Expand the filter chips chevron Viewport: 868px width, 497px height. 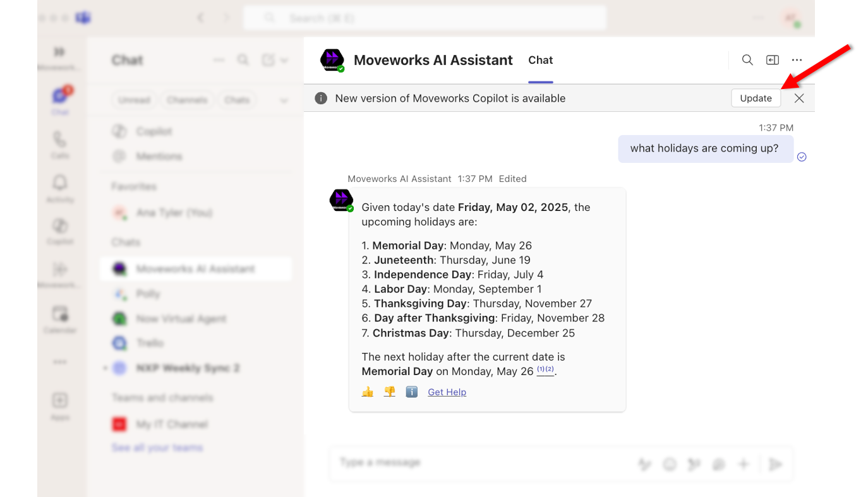click(x=284, y=100)
